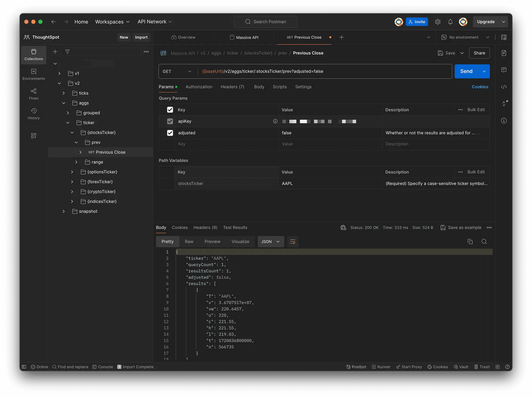Image resolution: width=532 pixels, height=397 pixels.
Task: Open the Cookies link
Action: tap(480, 87)
